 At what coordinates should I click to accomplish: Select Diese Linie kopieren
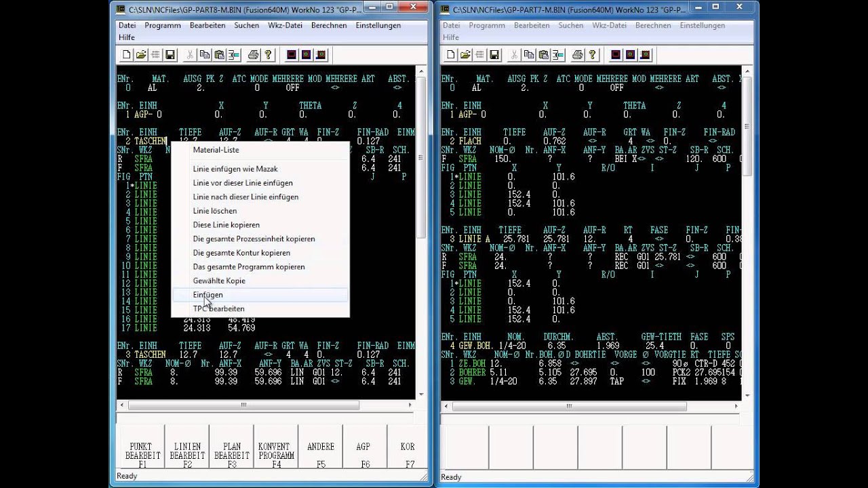click(x=260, y=224)
